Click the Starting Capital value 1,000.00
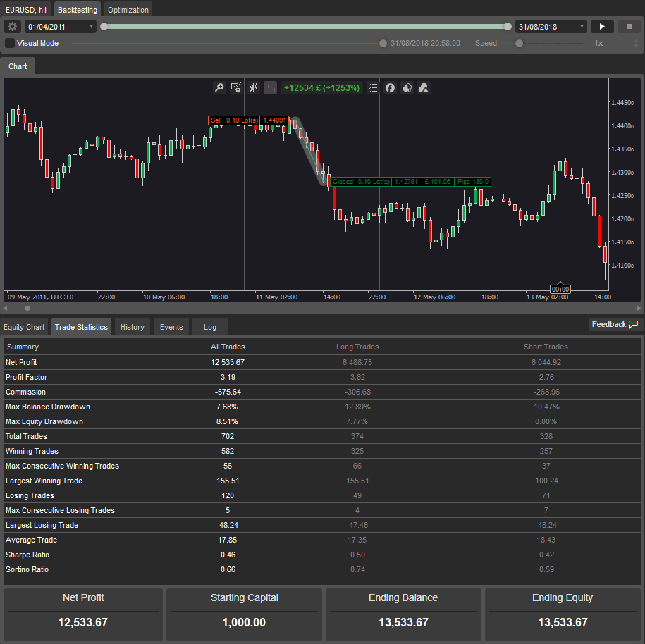This screenshot has width=645, height=644. coord(244,622)
